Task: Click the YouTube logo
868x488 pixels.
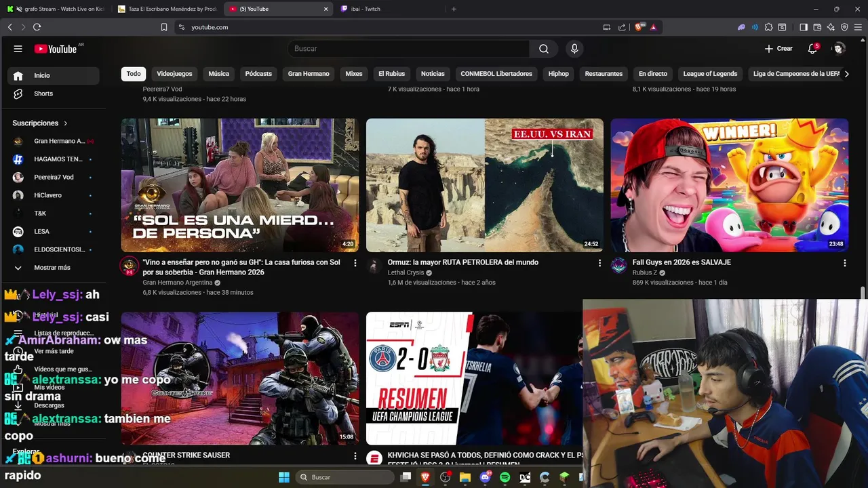Action: [56, 49]
